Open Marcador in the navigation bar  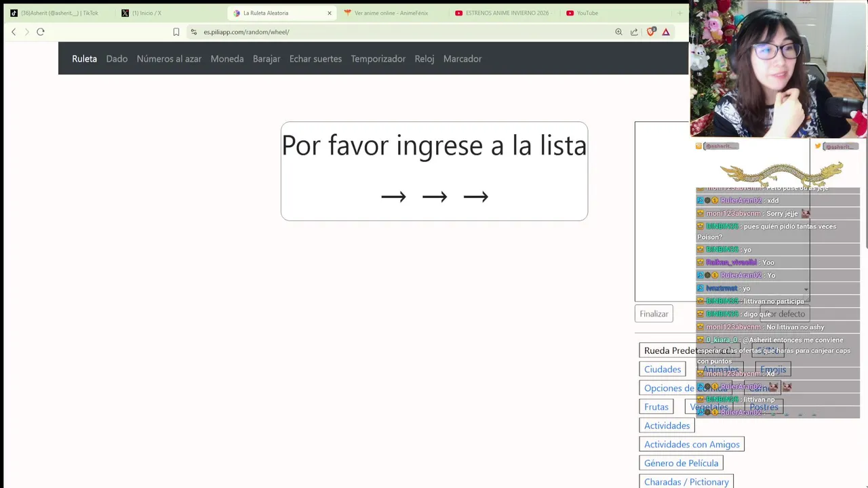coord(462,59)
